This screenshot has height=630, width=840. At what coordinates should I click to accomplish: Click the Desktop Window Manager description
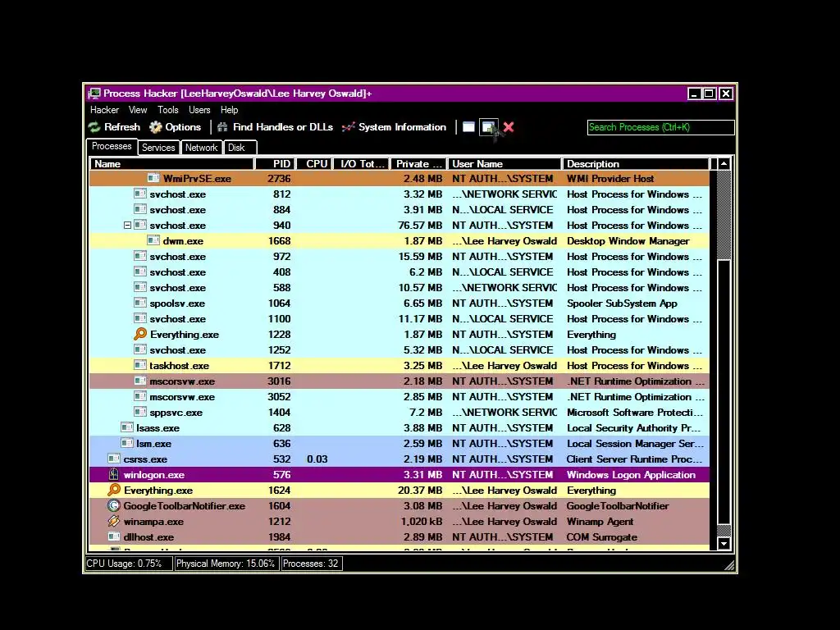pos(628,241)
